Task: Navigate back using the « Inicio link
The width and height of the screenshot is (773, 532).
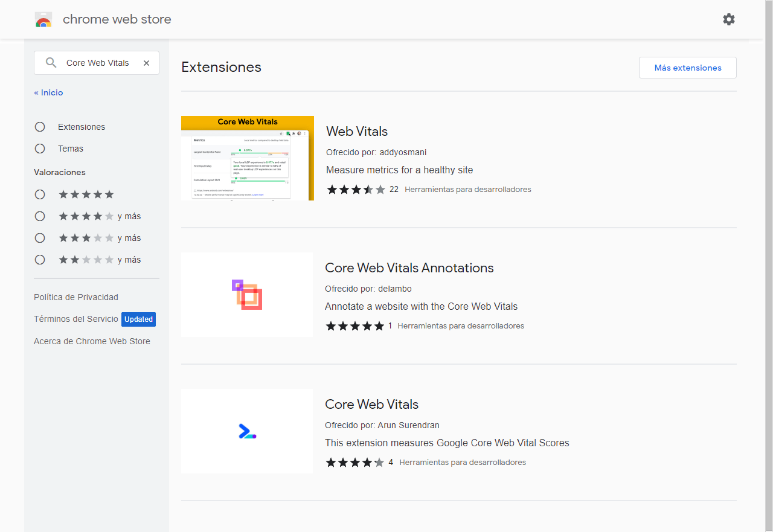Action: pos(48,92)
